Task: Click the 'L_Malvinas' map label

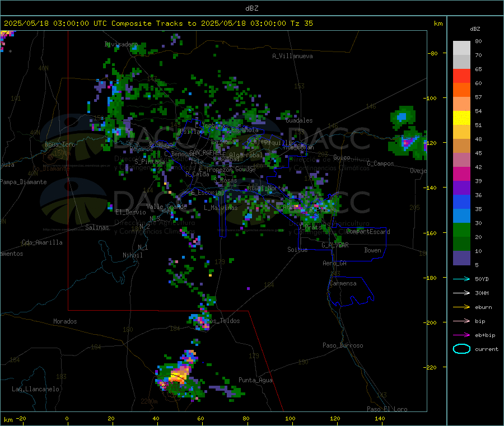Action: [221, 208]
